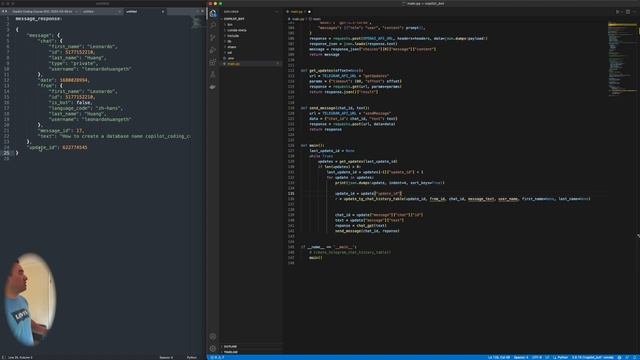Select the active untitled tab in Sublime
Image resolution: width=640 pixels, height=360 pixels.
[x=144, y=11]
